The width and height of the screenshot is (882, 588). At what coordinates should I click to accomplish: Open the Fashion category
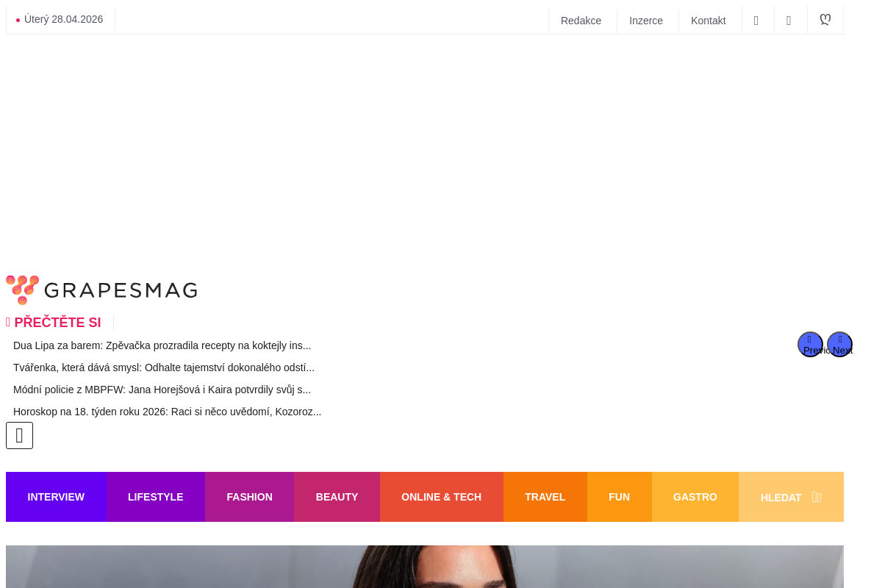(250, 497)
